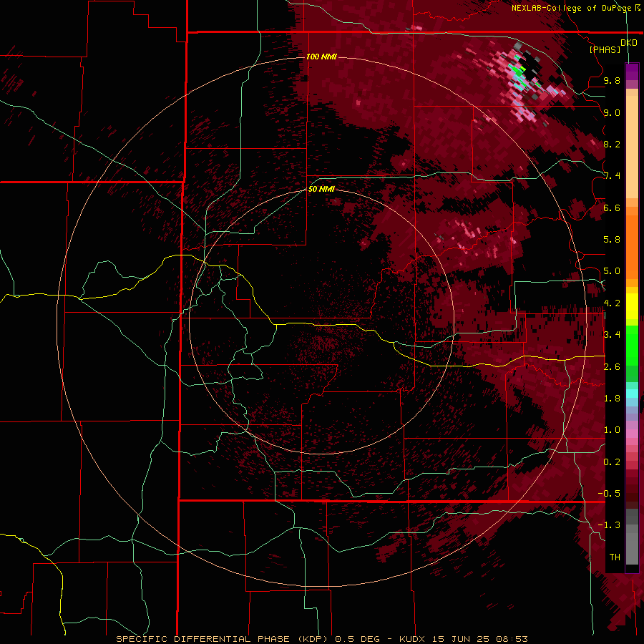Click the 4.2 value on color scale
This screenshot has height=644, width=644.
click(612, 303)
